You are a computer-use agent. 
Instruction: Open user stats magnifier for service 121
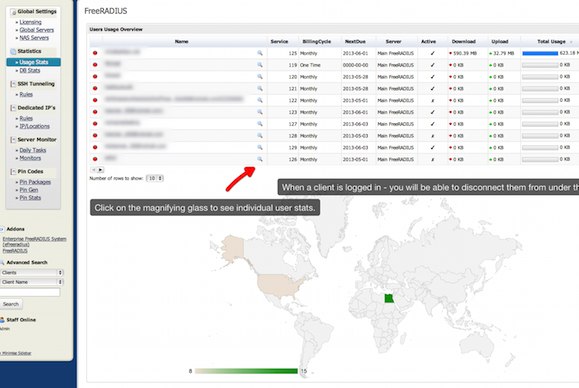click(260, 89)
